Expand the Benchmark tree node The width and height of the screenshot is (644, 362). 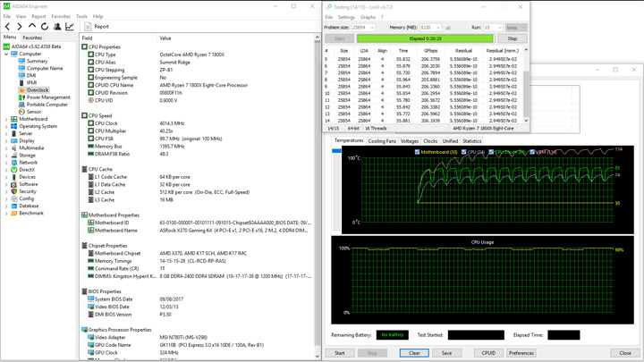[x=6, y=214]
